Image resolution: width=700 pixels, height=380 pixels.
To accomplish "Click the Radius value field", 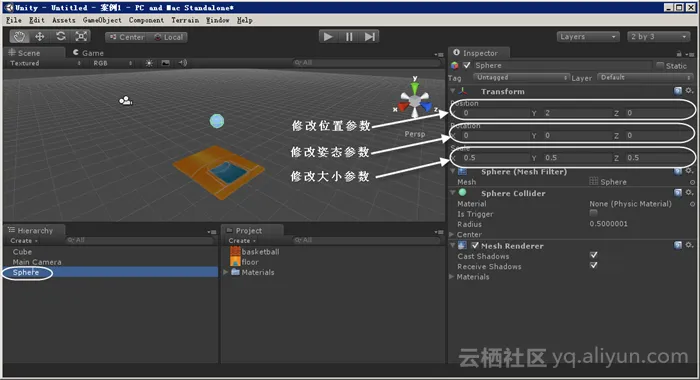I will [642, 224].
